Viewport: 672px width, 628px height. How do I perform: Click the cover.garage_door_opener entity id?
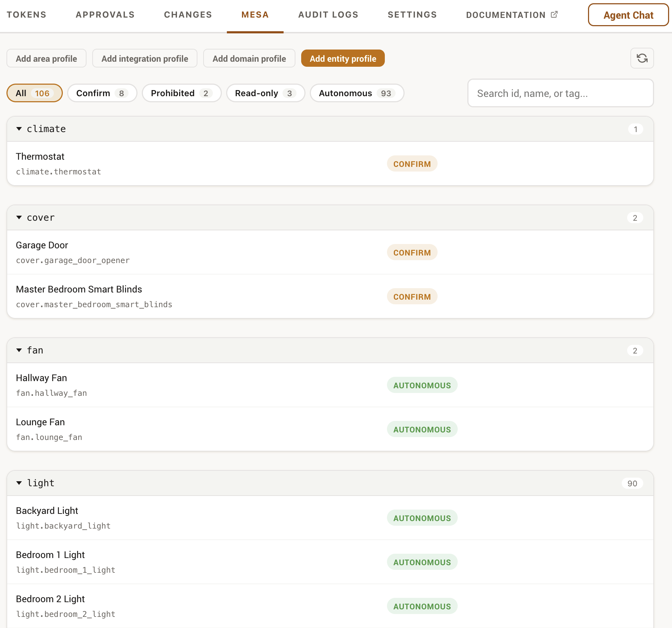[x=73, y=261]
